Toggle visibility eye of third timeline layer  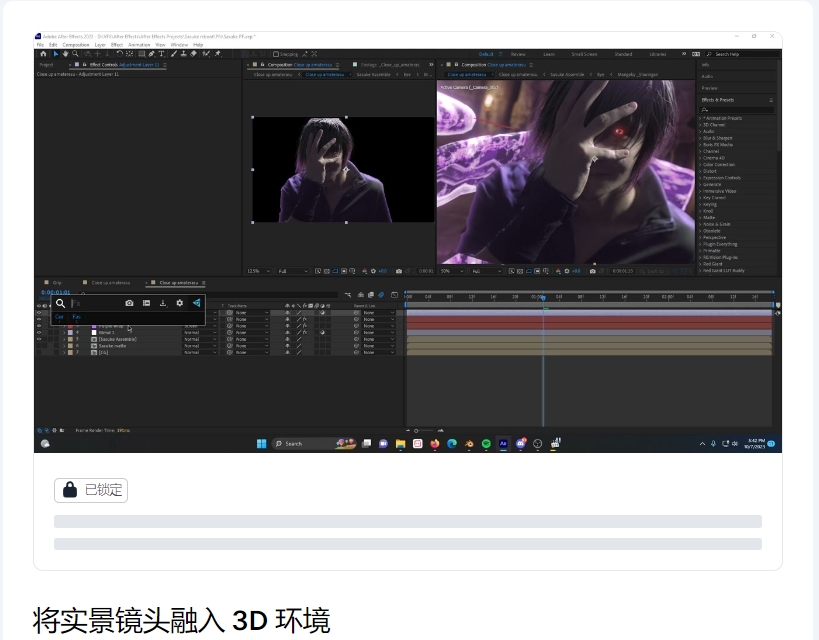39,326
